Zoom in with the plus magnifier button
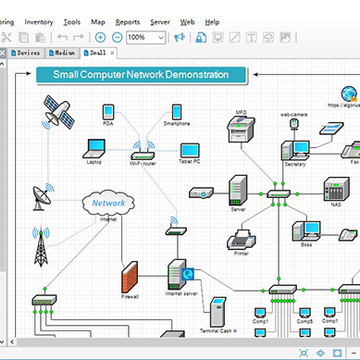The height and width of the screenshot is (360, 360). tap(100, 37)
